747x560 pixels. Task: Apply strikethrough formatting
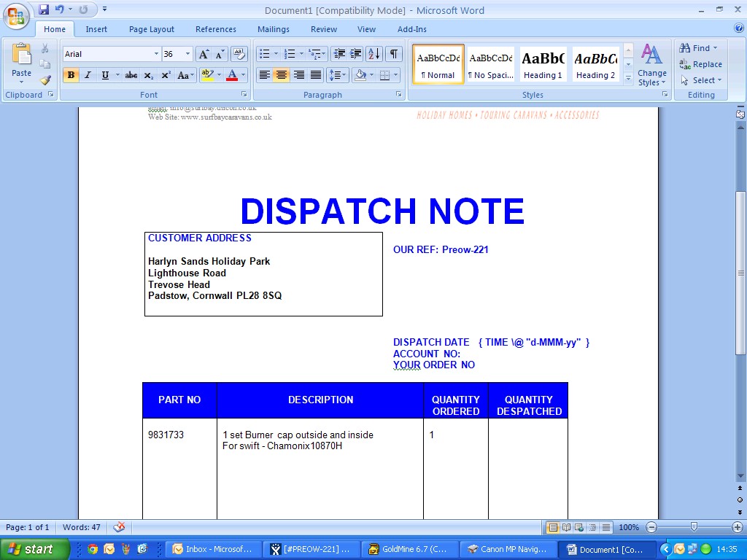pyautogui.click(x=131, y=75)
